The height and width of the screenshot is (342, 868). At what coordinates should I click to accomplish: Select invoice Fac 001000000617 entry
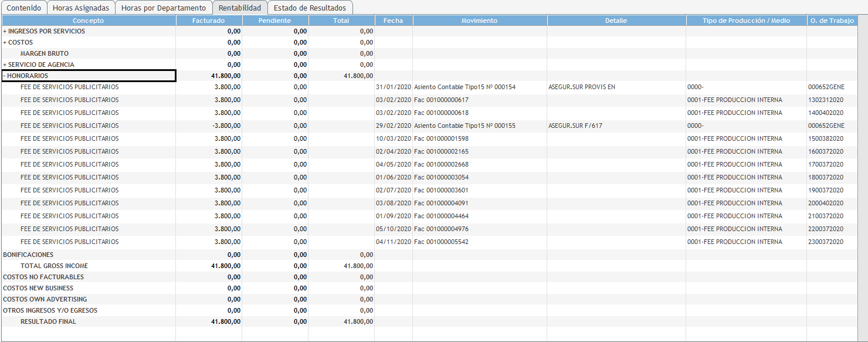pos(441,100)
